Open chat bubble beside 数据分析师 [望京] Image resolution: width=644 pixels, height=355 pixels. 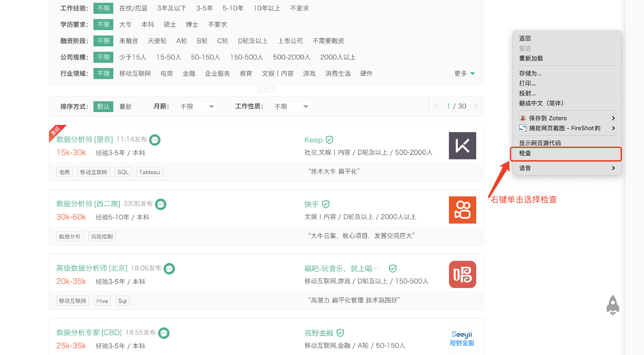coord(155,140)
